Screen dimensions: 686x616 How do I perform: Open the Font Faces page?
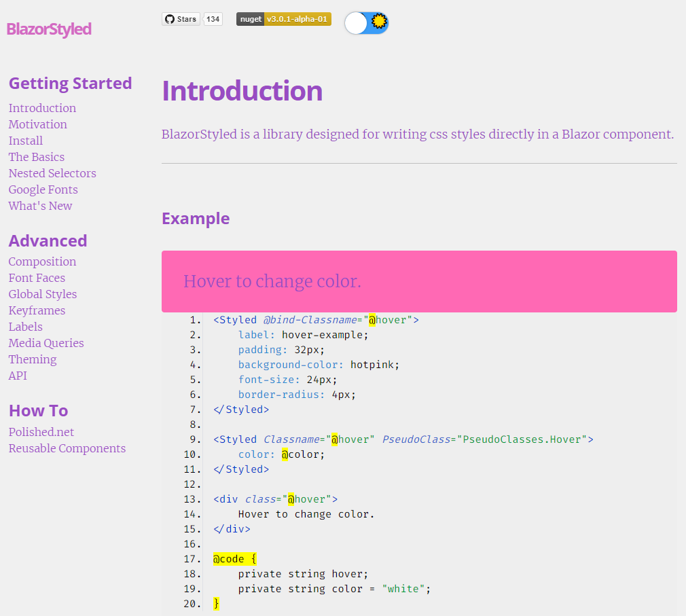tap(37, 278)
